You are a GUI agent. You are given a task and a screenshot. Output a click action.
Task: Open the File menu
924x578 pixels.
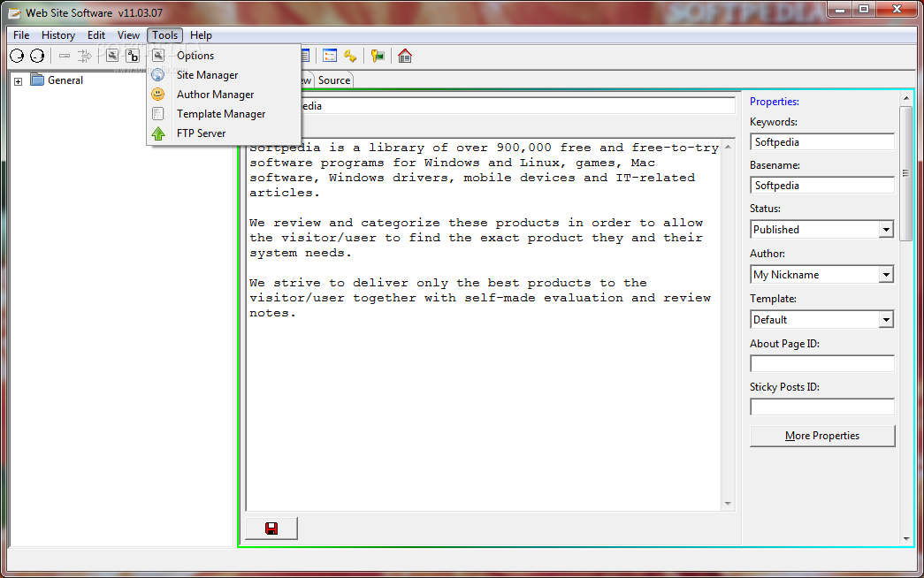pyautogui.click(x=21, y=35)
